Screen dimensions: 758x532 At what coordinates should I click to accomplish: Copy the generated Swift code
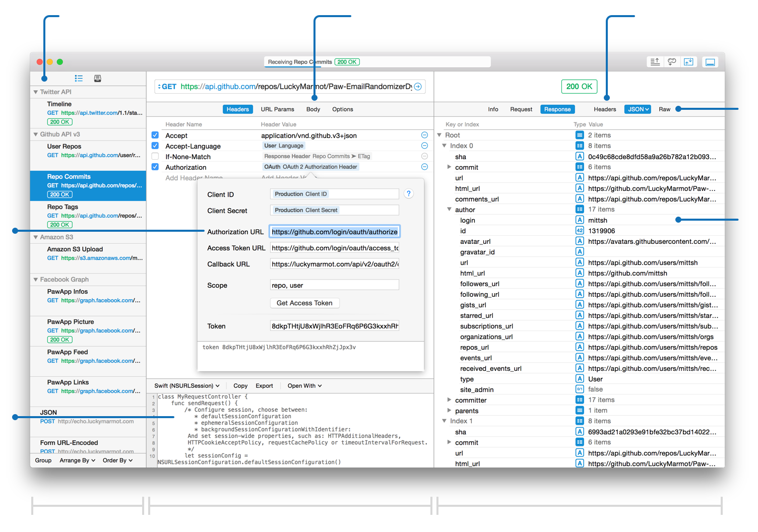(240, 386)
